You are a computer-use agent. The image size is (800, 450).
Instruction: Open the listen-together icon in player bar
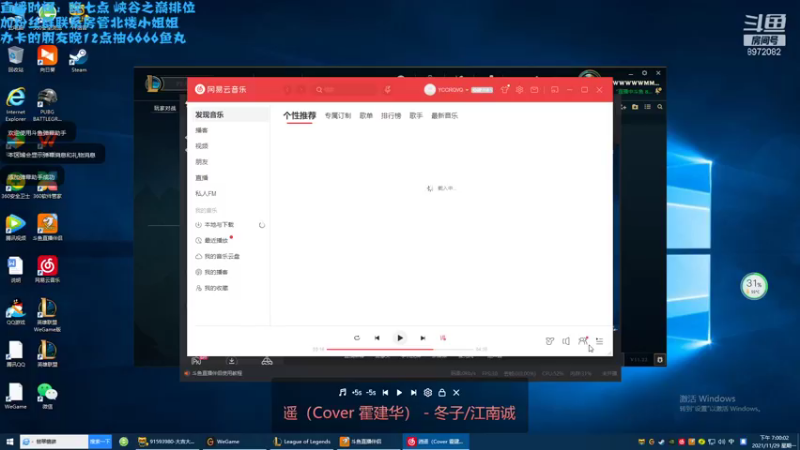[x=583, y=340]
